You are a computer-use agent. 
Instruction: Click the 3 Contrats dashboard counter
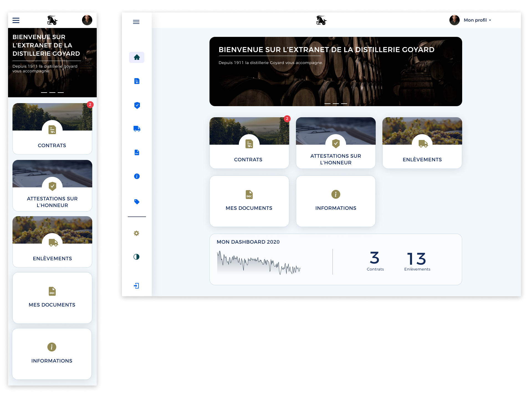click(375, 261)
